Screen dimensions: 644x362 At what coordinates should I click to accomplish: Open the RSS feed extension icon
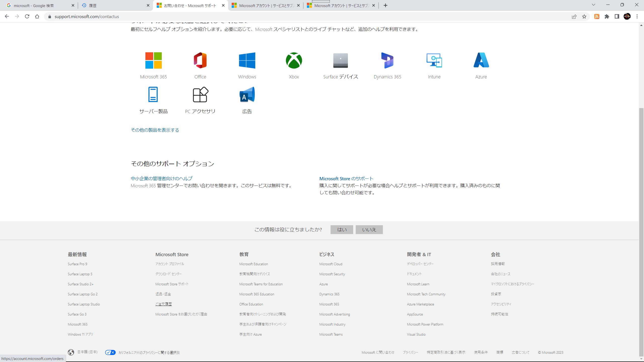(x=597, y=16)
